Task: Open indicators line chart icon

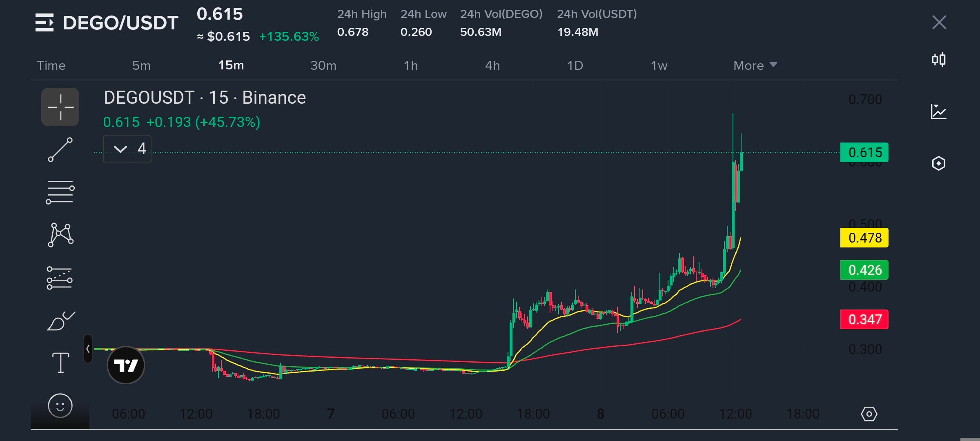Action: pyautogui.click(x=938, y=111)
